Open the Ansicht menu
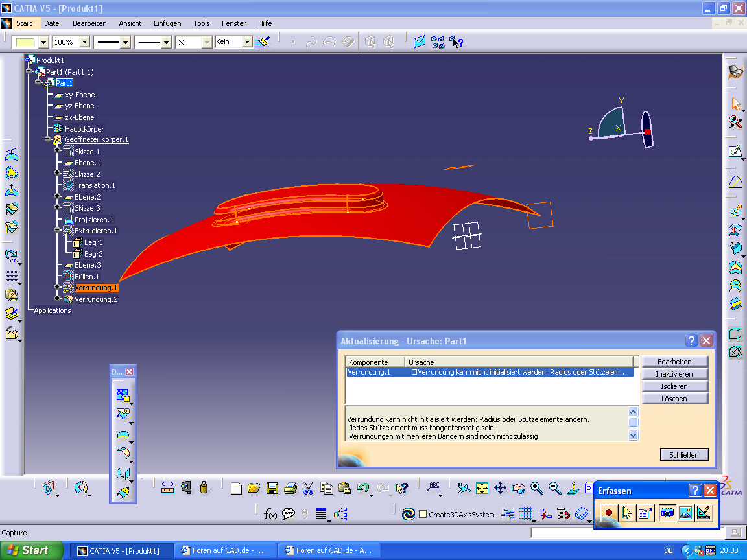This screenshot has height=560, width=747. [x=130, y=23]
